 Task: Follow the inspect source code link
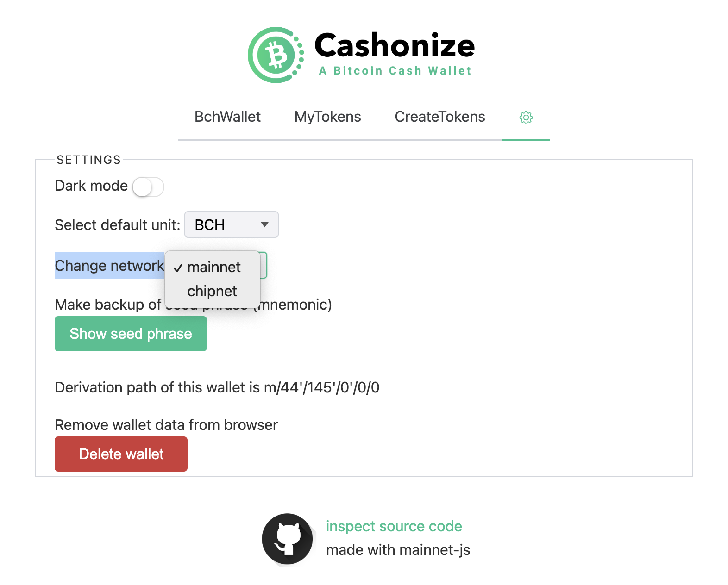[394, 527]
